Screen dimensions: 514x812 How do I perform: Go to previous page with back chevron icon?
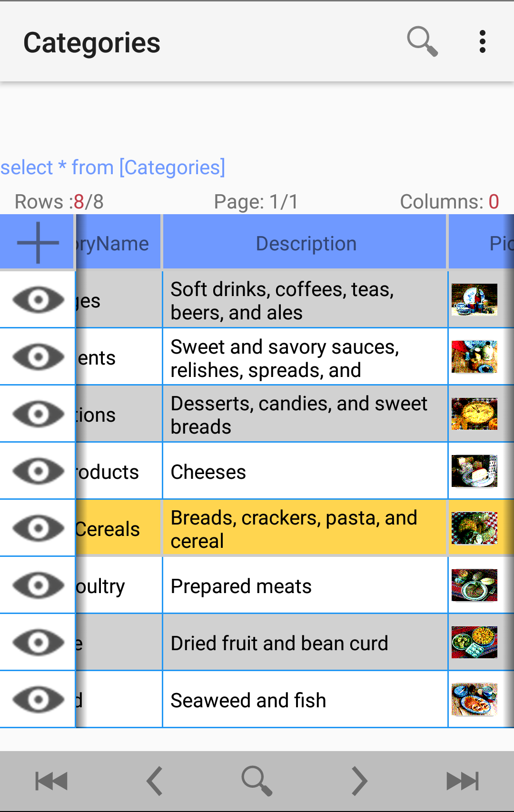click(154, 780)
